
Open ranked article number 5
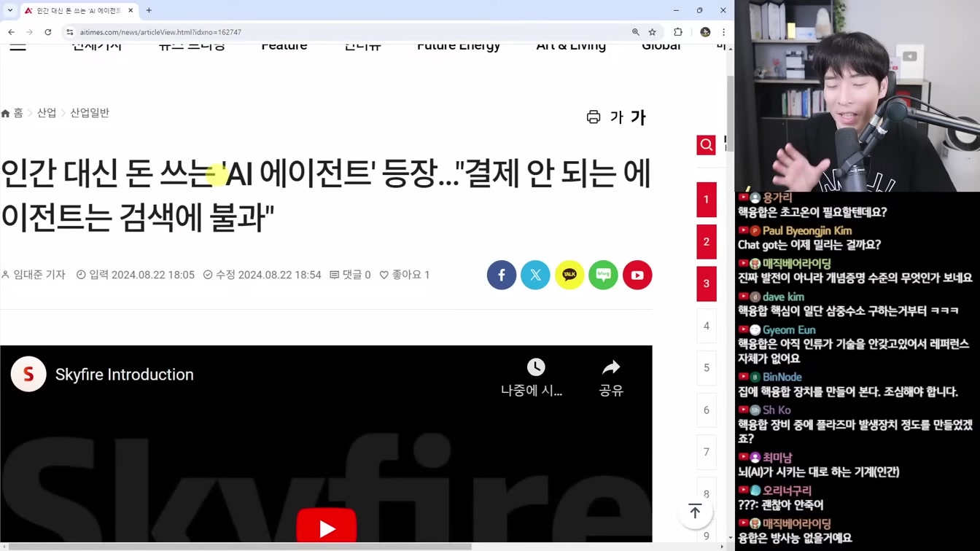706,368
